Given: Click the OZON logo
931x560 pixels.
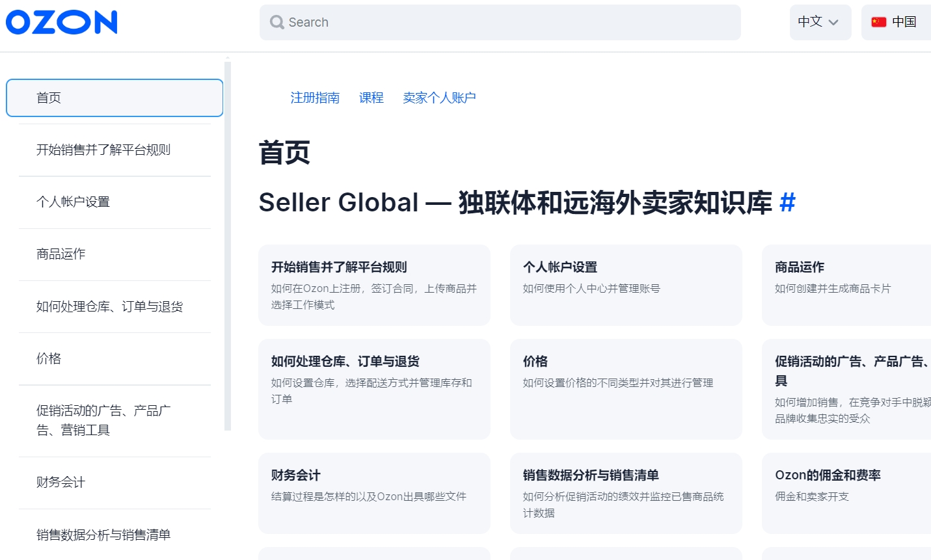Looking at the screenshot, I should pyautogui.click(x=61, y=22).
